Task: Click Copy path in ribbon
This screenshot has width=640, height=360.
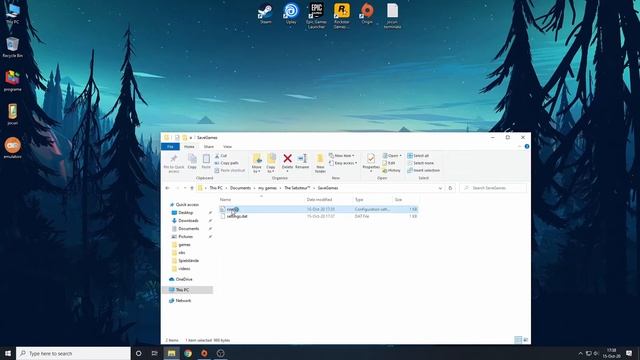Action: coord(227,163)
